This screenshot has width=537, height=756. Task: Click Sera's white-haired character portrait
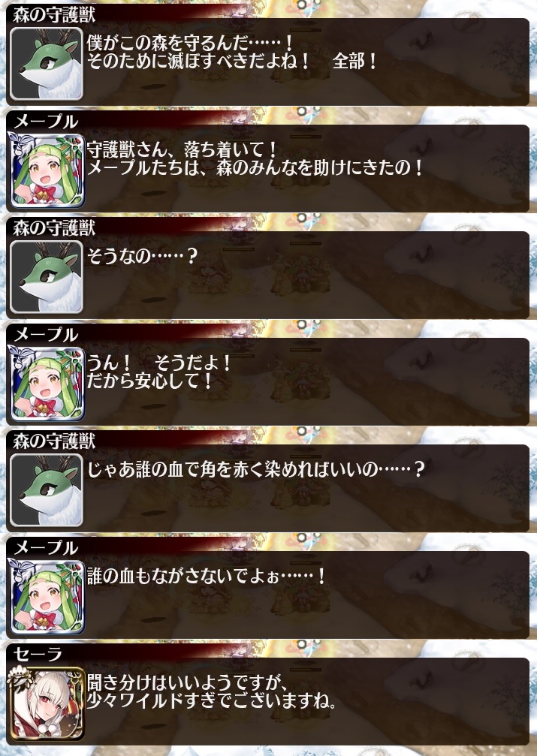(x=47, y=703)
